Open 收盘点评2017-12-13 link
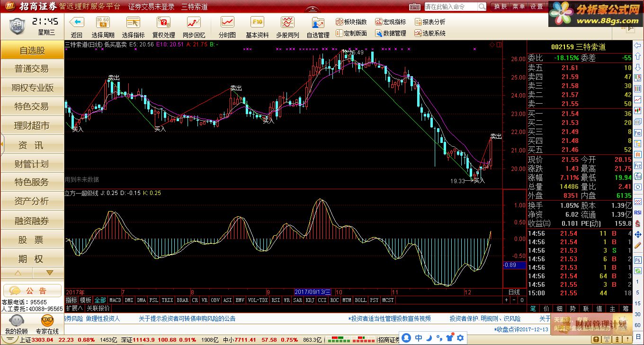The width and height of the screenshot is (644, 345). pyautogui.click(x=520, y=329)
